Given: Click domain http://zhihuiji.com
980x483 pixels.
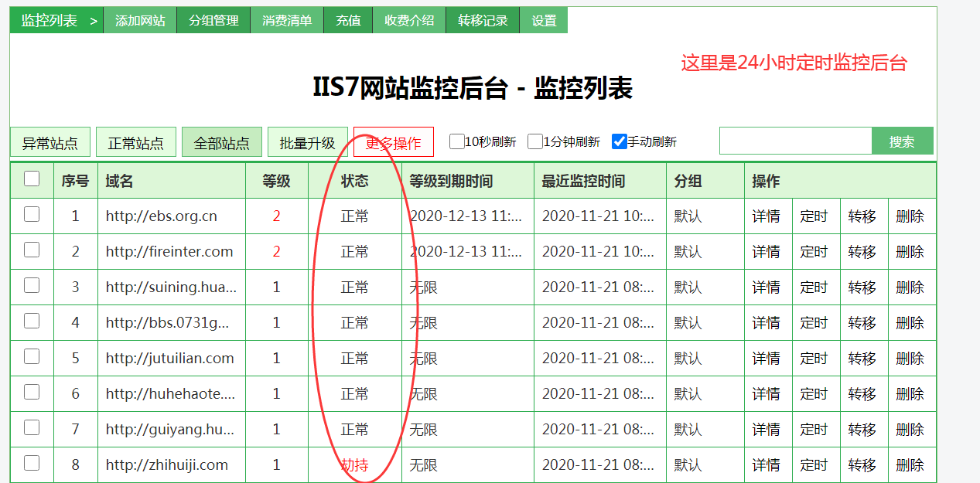Looking at the screenshot, I should click(x=167, y=465).
